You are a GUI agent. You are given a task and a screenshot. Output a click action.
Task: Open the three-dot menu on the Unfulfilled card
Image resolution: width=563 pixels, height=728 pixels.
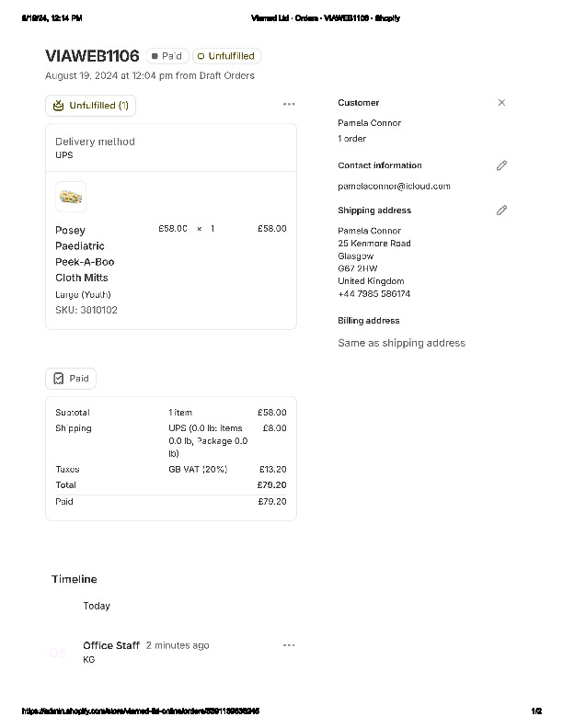pos(289,105)
